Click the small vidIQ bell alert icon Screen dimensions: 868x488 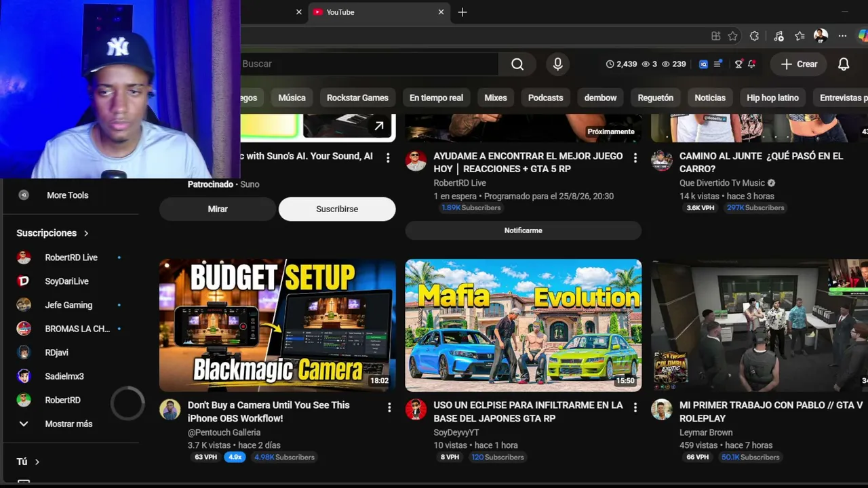coord(751,64)
